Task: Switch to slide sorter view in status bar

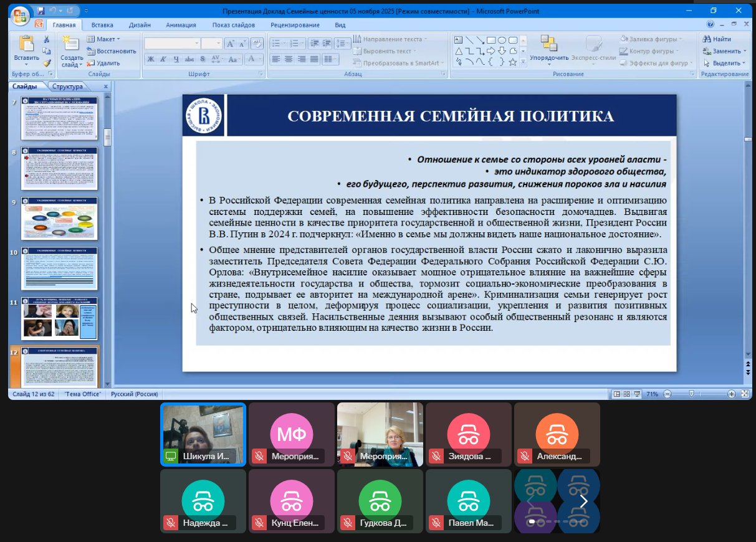Action: click(x=626, y=394)
